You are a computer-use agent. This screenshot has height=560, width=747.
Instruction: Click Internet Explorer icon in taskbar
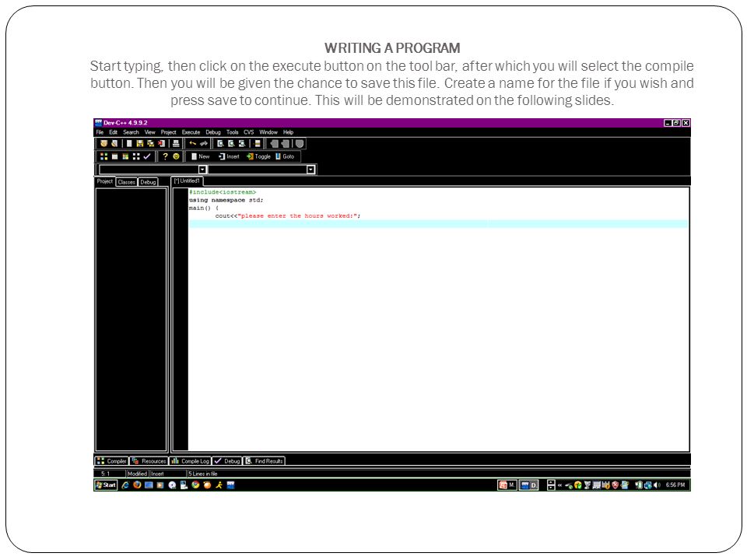pos(125,485)
